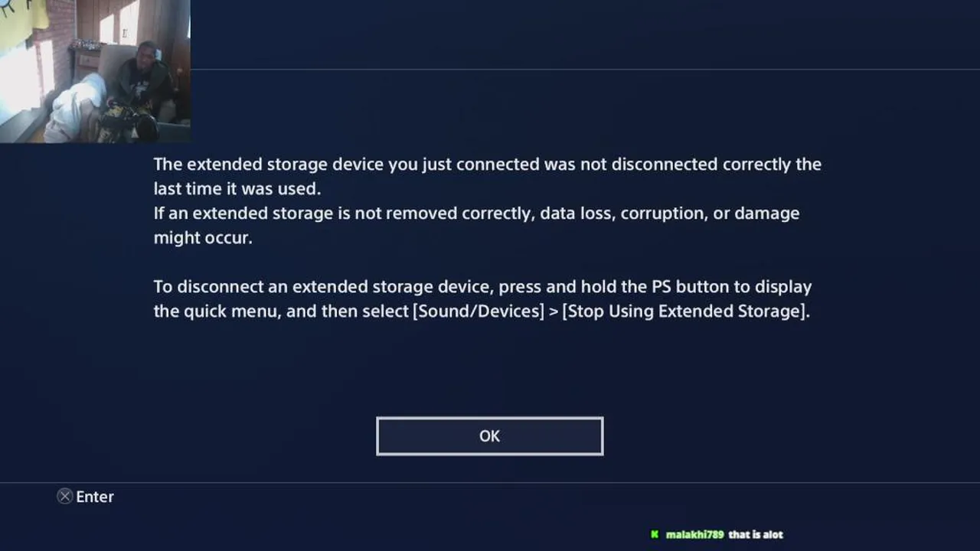980x551 pixels.
Task: Click the cross button icon beside Enter
Action: coord(65,497)
